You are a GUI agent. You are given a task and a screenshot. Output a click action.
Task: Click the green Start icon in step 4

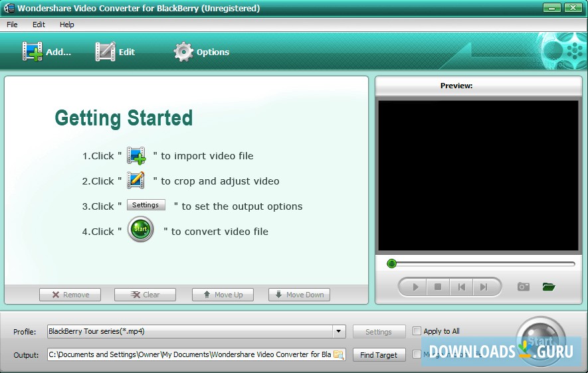[x=141, y=229]
